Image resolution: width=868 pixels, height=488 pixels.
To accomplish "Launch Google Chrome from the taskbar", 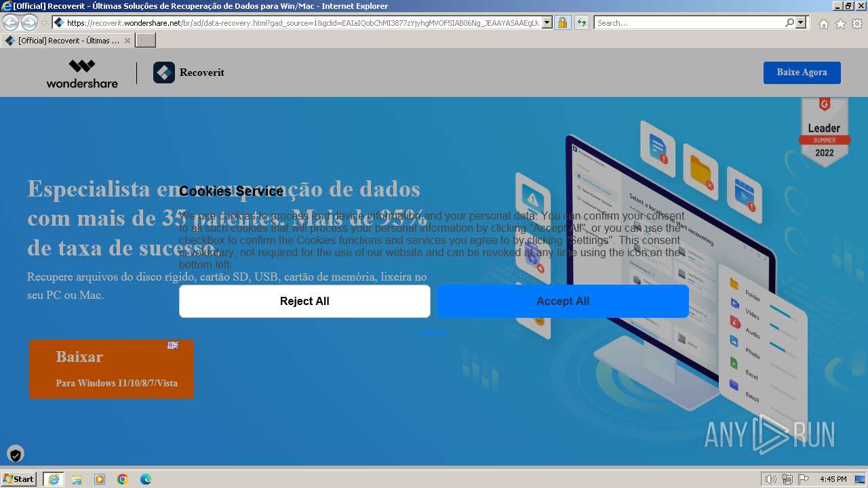I will [x=123, y=479].
